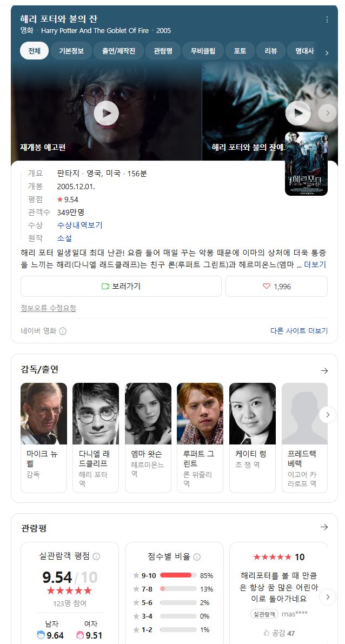Select the 무비클립 tab

click(x=203, y=51)
